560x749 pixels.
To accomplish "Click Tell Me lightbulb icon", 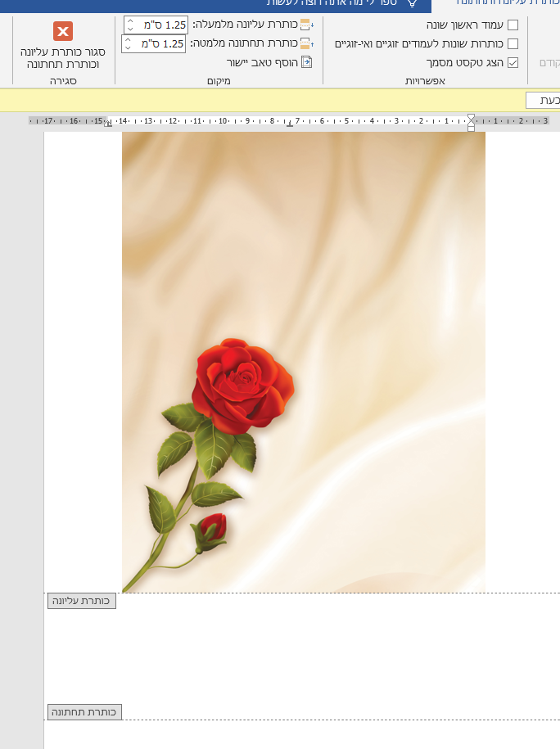I will tap(412, 3).
